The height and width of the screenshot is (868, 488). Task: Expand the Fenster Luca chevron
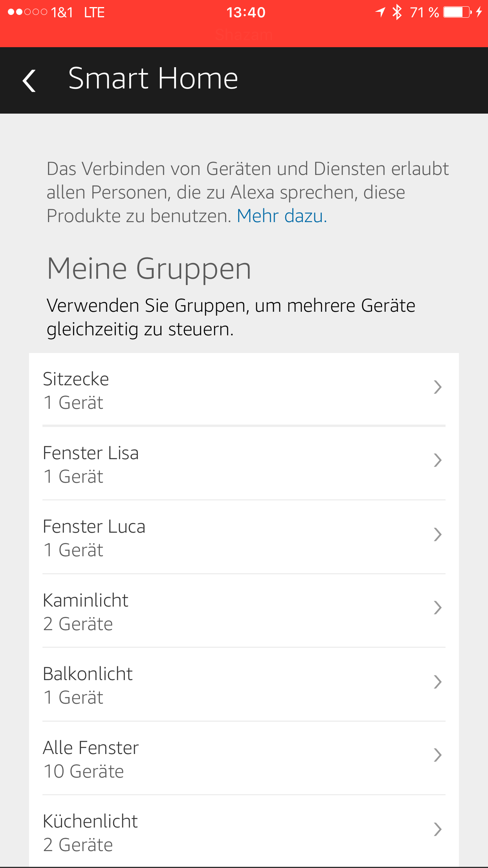pos(438,534)
